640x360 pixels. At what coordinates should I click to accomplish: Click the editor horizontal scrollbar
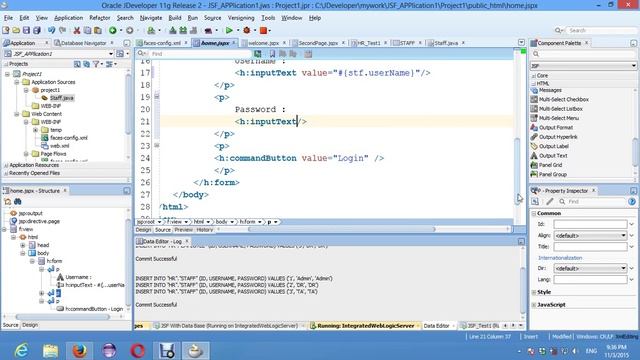click(342, 229)
